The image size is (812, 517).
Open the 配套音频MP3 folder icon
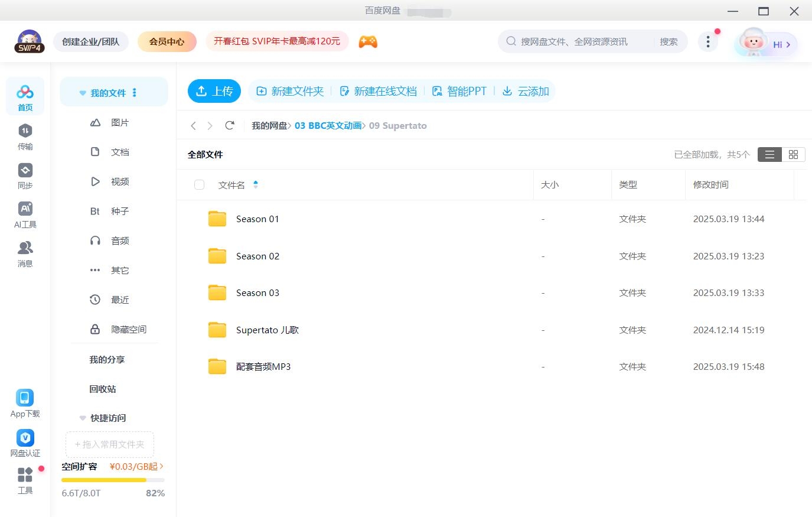tap(217, 366)
